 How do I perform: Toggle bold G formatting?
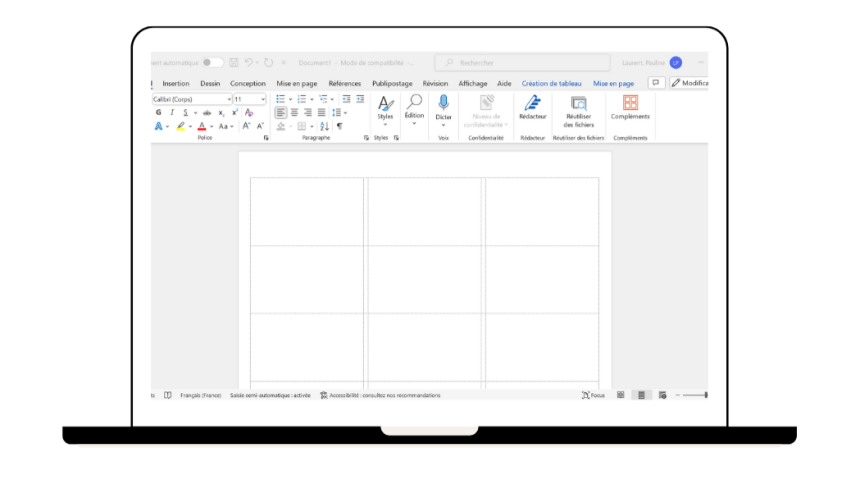[159, 112]
